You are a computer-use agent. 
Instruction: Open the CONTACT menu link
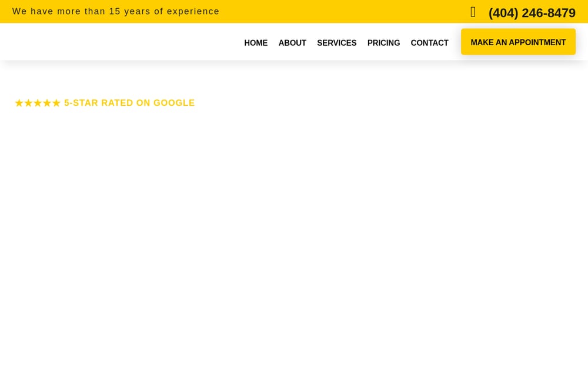pos(429,43)
